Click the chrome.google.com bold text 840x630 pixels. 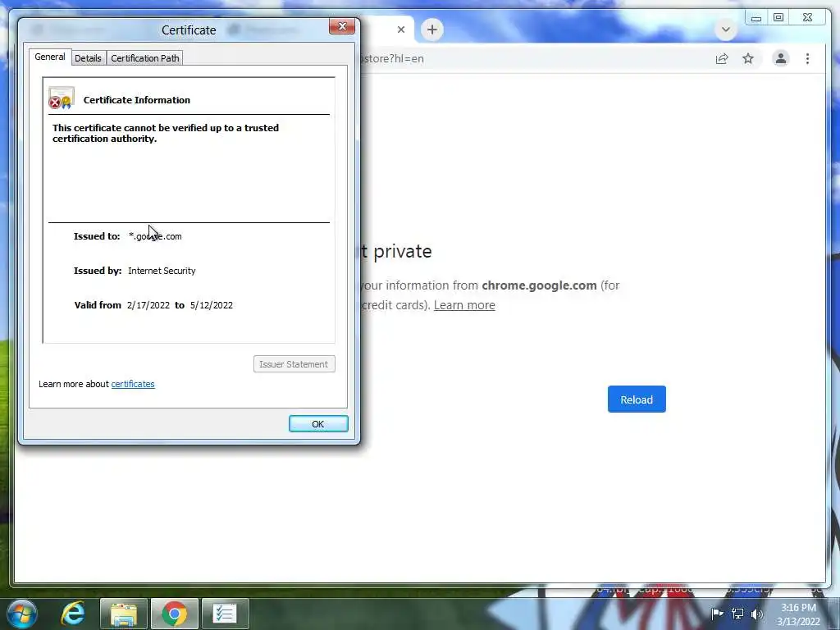(x=539, y=285)
